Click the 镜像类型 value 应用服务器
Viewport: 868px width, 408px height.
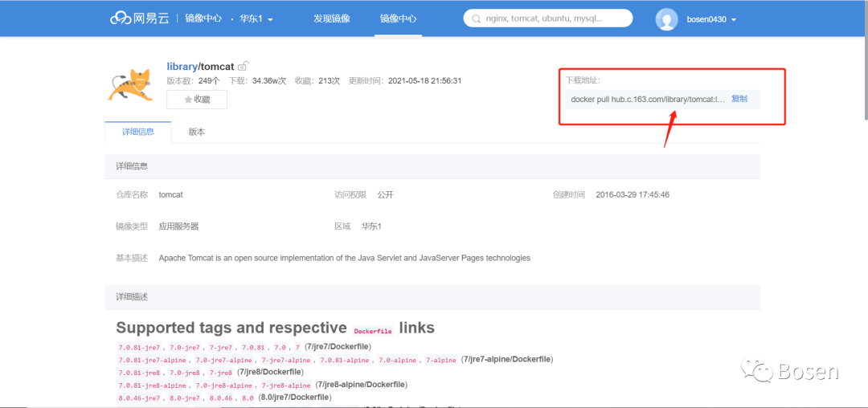[x=178, y=226]
